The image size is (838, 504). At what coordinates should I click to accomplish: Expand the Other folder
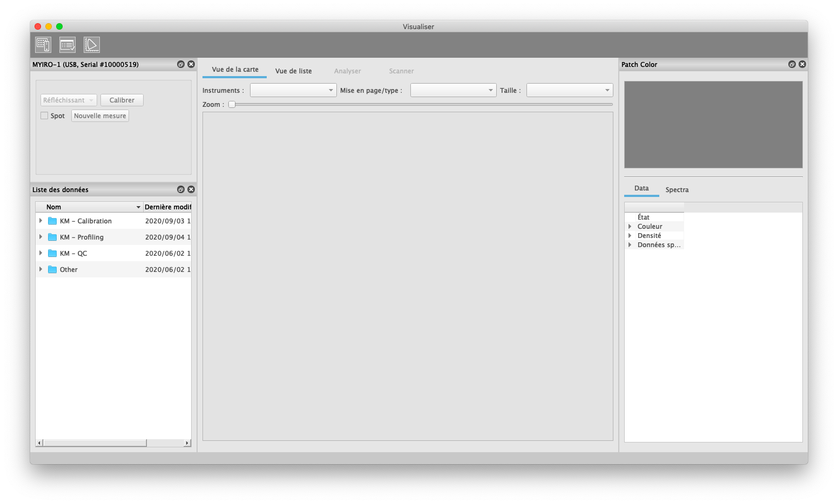coord(40,269)
